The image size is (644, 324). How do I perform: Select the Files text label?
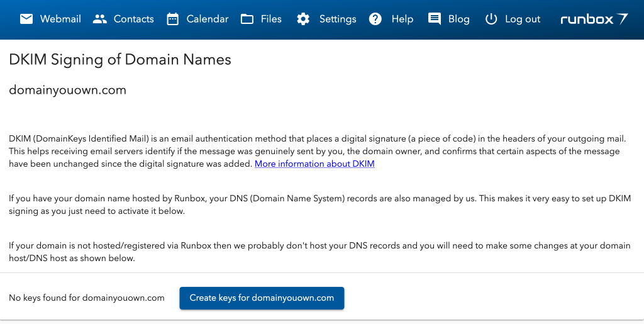(271, 19)
